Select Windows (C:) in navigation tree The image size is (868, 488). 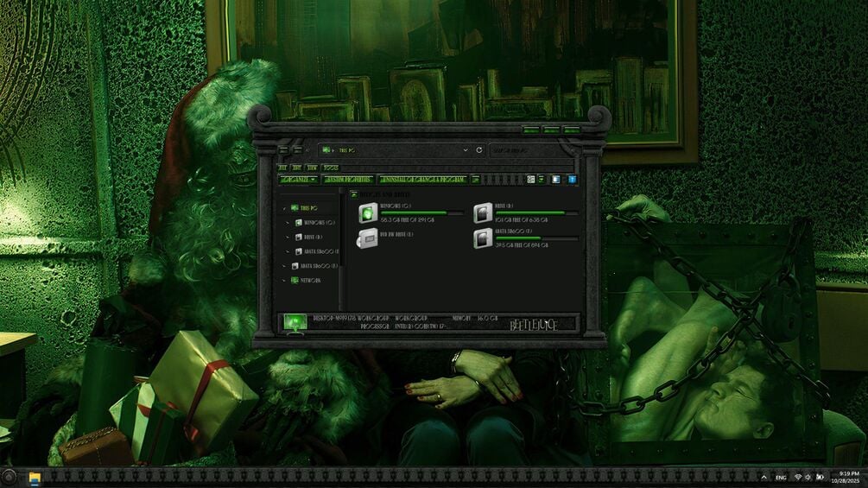pyautogui.click(x=314, y=223)
